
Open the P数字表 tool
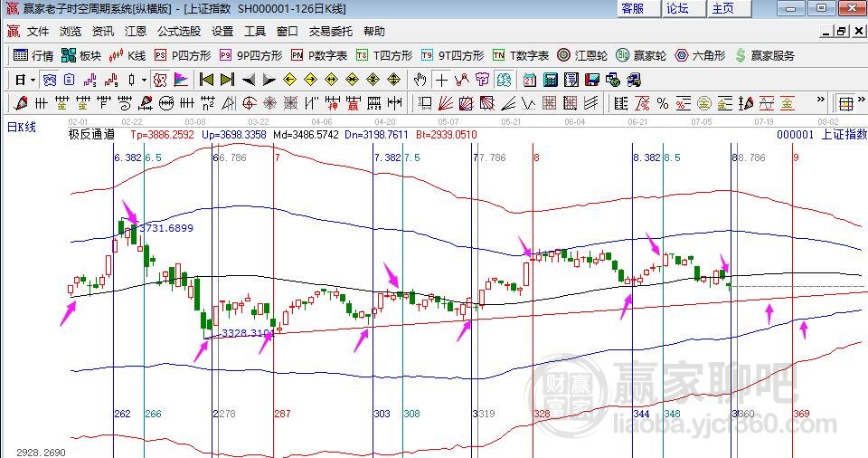pos(319,55)
